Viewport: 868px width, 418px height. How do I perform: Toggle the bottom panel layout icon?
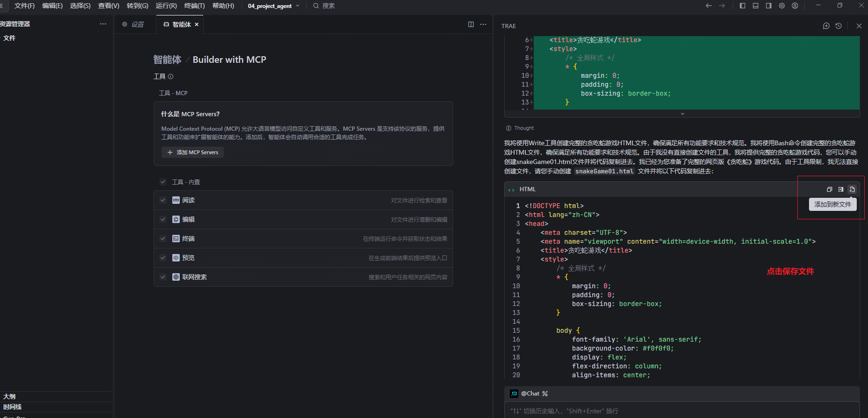756,6
